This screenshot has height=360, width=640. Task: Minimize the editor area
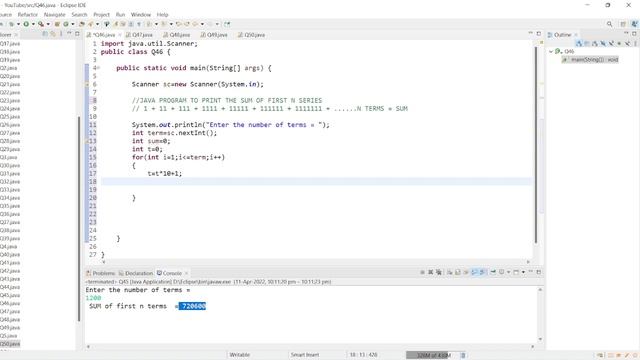(x=531, y=33)
